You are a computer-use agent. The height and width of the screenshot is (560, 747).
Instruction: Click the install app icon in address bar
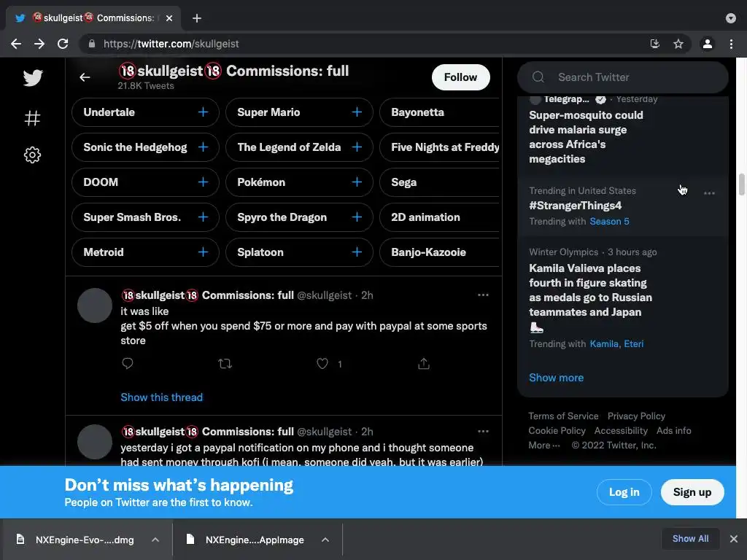point(654,44)
